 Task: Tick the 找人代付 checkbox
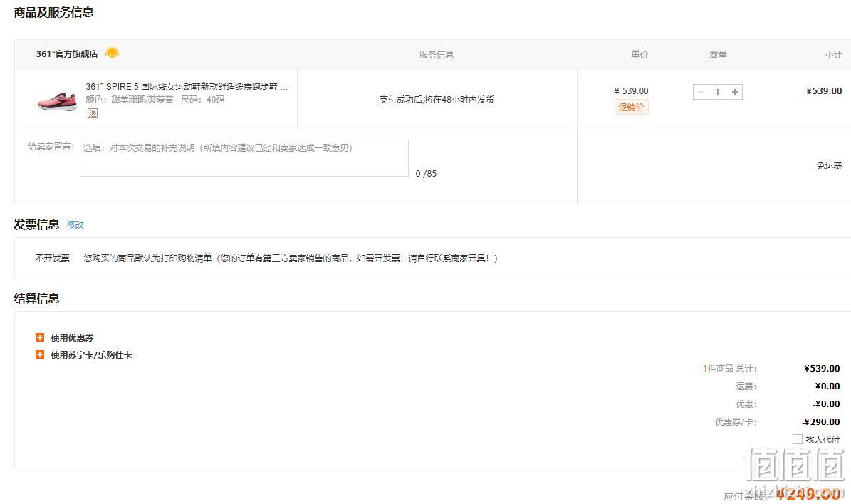click(798, 439)
